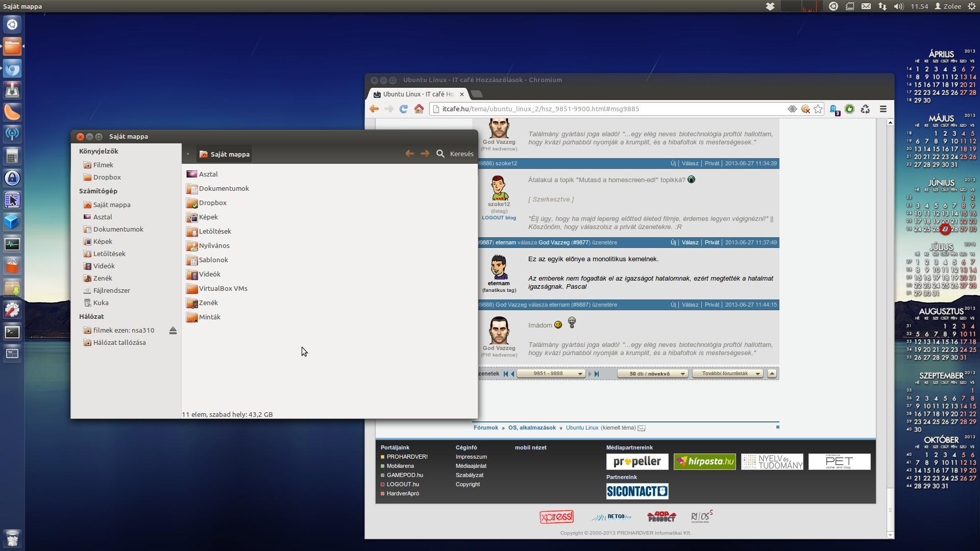980x551 pixels.
Task: Select Filmek bookmark in the sidebar
Action: tap(103, 165)
